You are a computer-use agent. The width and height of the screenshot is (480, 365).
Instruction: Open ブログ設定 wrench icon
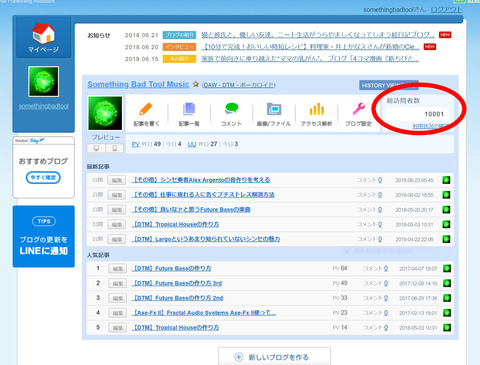click(x=359, y=109)
